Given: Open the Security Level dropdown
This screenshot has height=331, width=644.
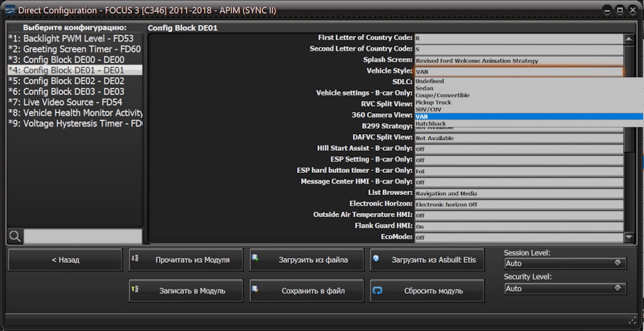Looking at the screenshot, I should coord(565,289).
